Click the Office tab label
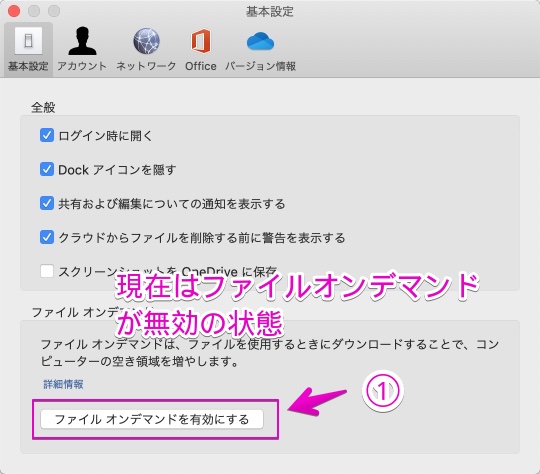 (x=201, y=66)
